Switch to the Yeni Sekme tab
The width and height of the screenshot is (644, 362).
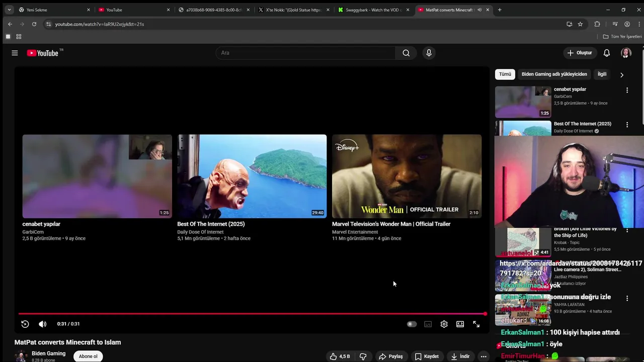(54, 10)
